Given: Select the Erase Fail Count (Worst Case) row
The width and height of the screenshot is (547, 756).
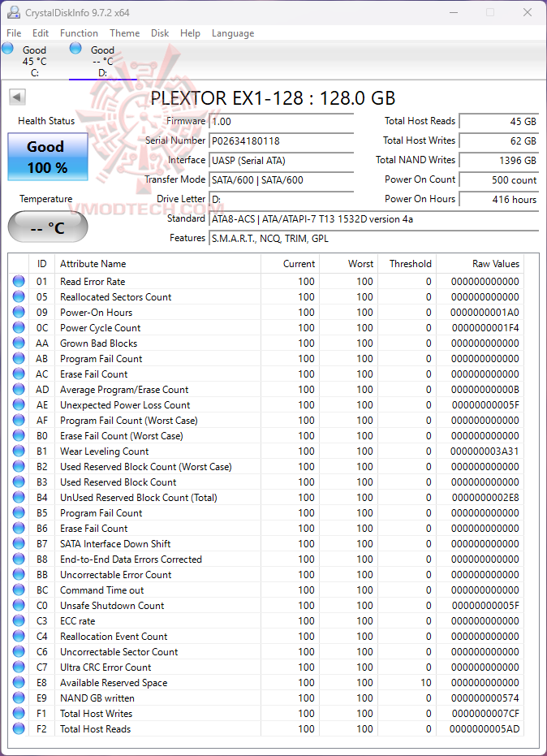Looking at the screenshot, I should click(x=266, y=435).
